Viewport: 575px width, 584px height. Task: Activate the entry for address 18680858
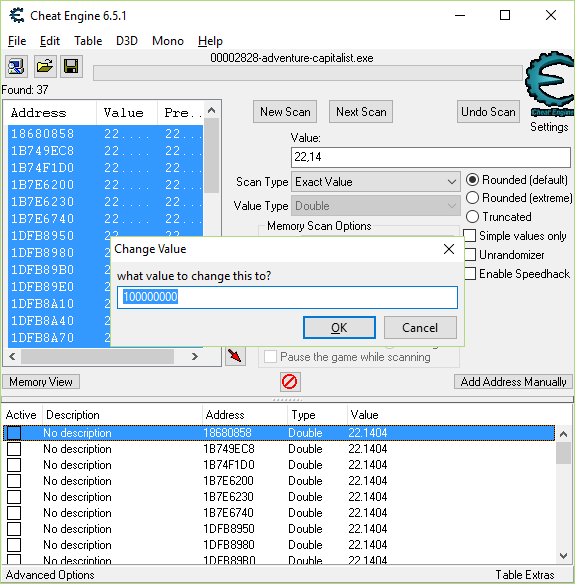[x=14, y=433]
